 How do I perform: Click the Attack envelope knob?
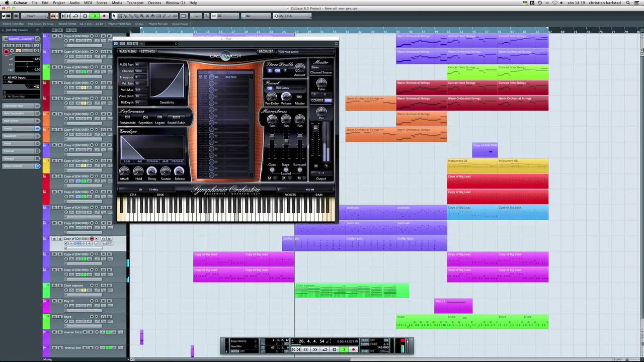tap(124, 171)
